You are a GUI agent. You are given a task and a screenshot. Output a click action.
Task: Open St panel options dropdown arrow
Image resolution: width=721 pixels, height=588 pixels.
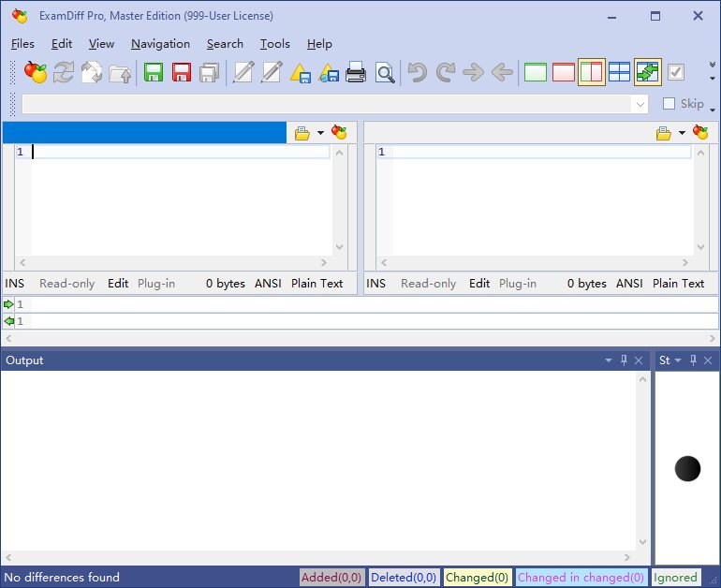(677, 360)
